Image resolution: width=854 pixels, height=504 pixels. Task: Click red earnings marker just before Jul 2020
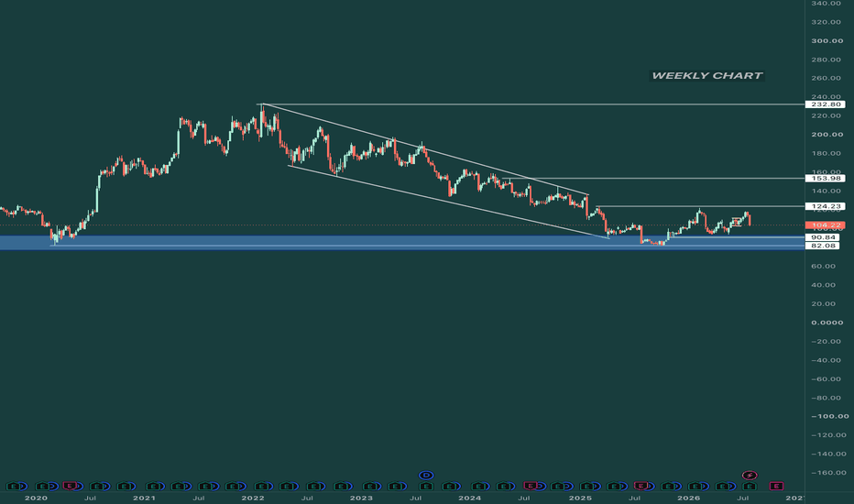pos(70,486)
